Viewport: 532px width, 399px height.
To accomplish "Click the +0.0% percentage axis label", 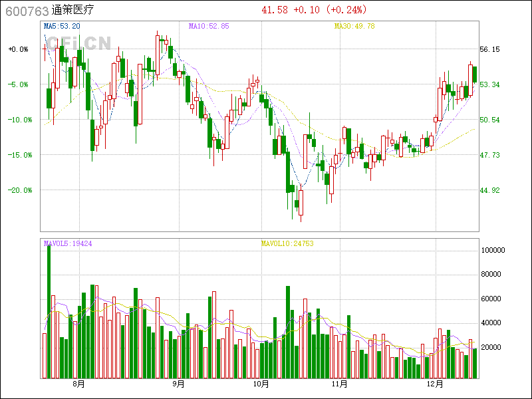I will point(19,49).
